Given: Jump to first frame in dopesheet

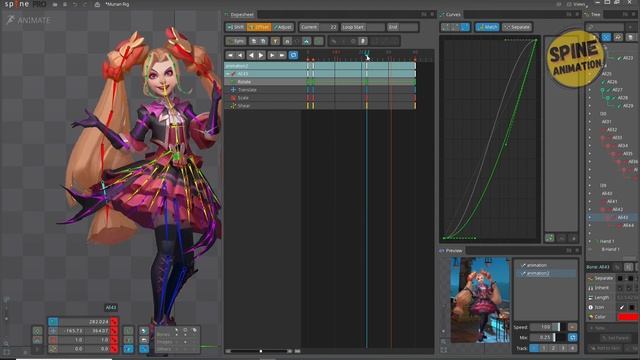Looking at the screenshot, I should pyautogui.click(x=231, y=55).
